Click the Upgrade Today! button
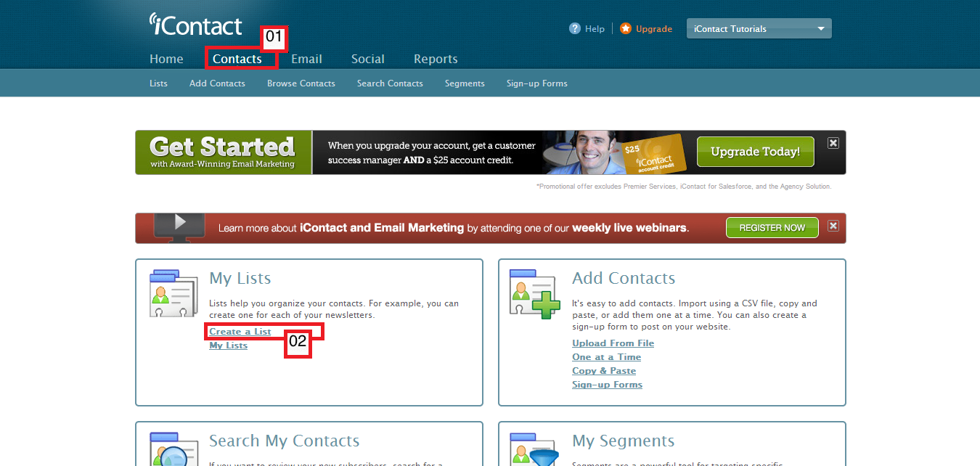Viewport: 980px width, 466px height. [x=756, y=152]
